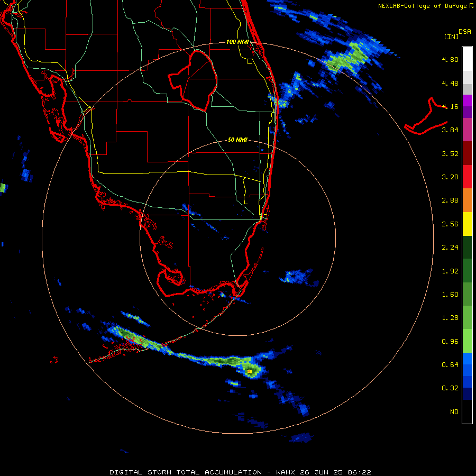Pick the orange swatch beside 2.88
476x476 pixels.
[467, 200]
